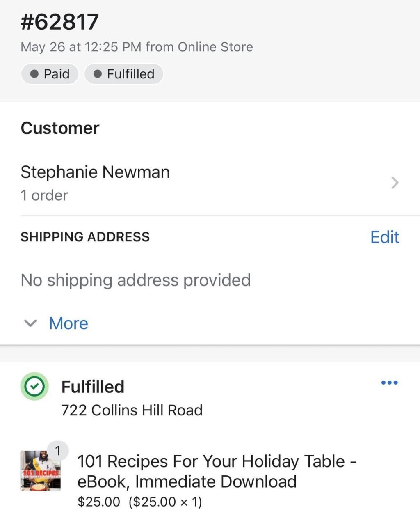420x525 pixels.
Task: Tap the 722 Collins Hill Road location
Action: [x=132, y=410]
